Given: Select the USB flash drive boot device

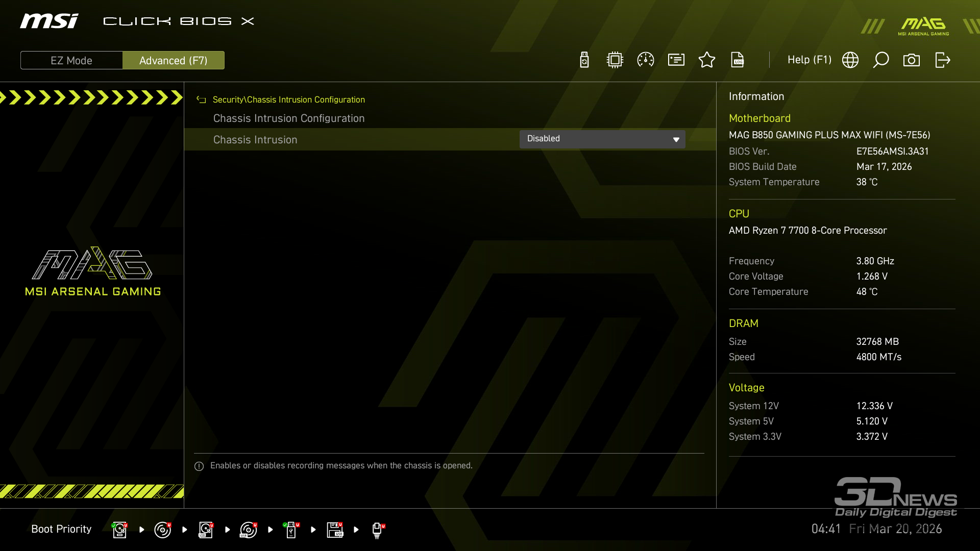Looking at the screenshot, I should (x=291, y=530).
